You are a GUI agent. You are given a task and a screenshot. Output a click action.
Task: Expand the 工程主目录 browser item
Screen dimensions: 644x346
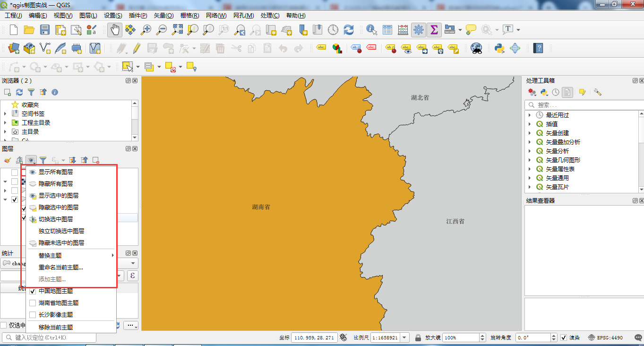coord(5,122)
